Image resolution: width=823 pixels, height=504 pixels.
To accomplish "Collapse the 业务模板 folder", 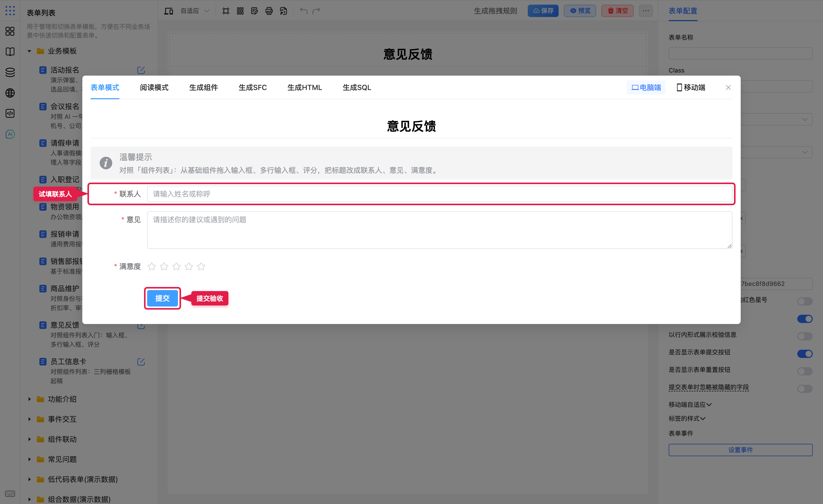I will (x=29, y=51).
